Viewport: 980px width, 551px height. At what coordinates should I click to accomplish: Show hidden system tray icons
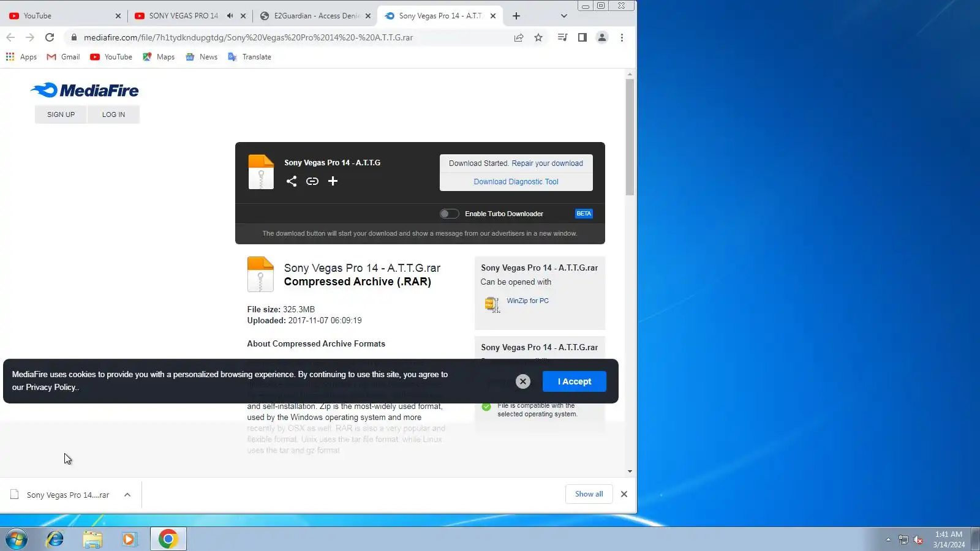888,539
